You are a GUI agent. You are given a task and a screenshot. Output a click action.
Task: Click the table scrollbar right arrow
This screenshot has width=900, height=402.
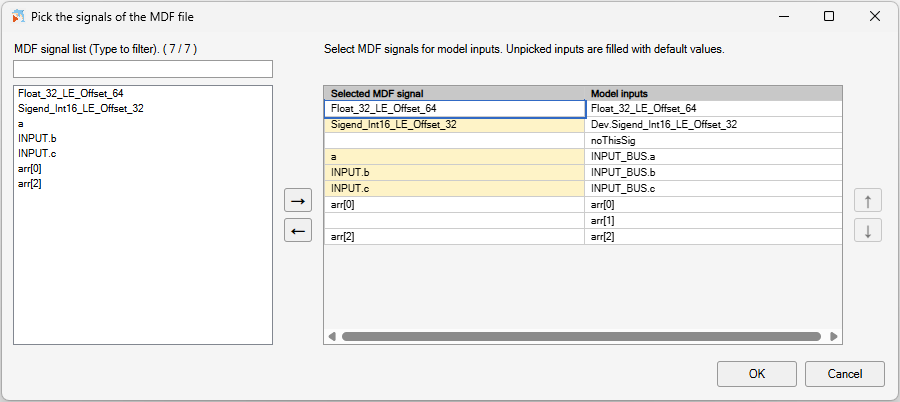coord(834,337)
